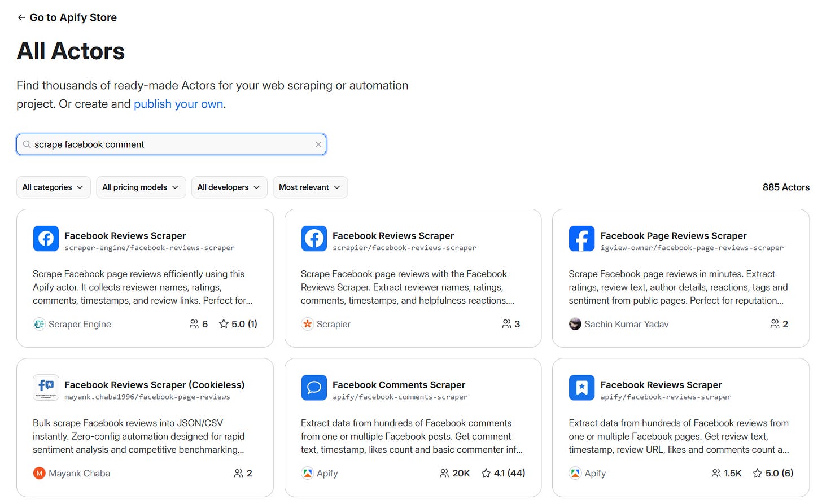Click the Apify avatar on apify/facebook-reviews-scraper card

(x=575, y=473)
